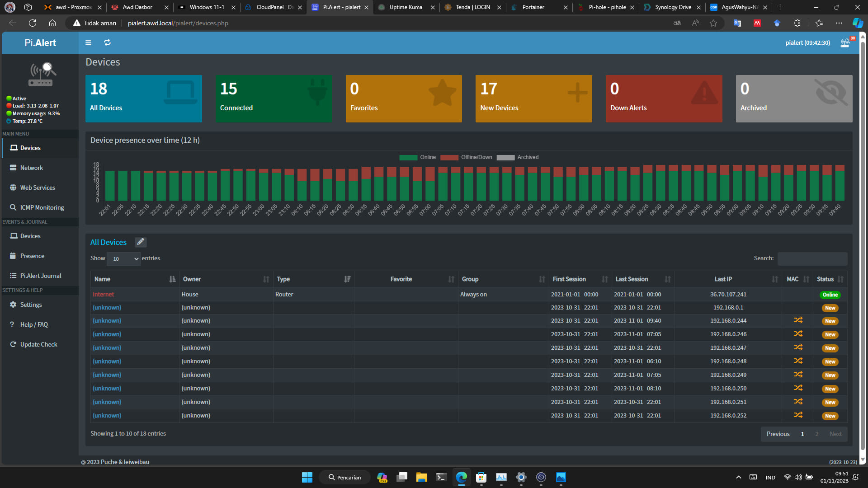Sort table by Name column
This screenshot has height=488, width=868.
tap(134, 279)
